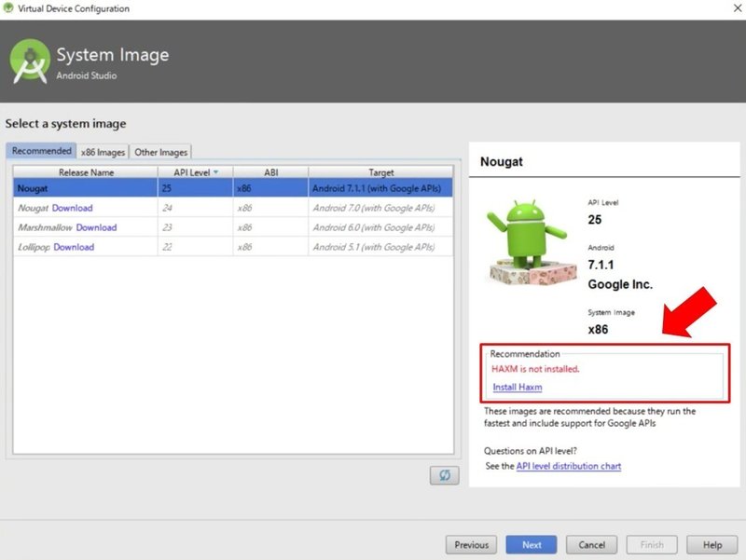This screenshot has height=560, width=746.
Task: Close the Virtual Device Configuration window
Action: point(737,8)
